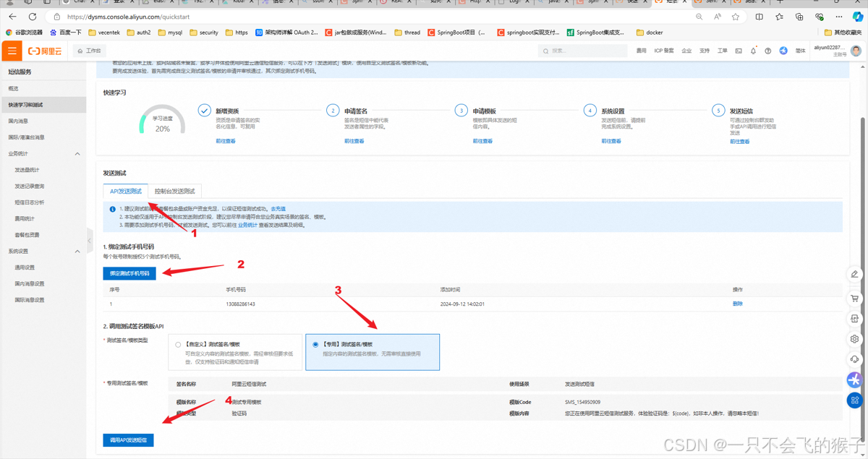Switch language via 简体 option
This screenshot has width=868, height=459.
(x=800, y=51)
